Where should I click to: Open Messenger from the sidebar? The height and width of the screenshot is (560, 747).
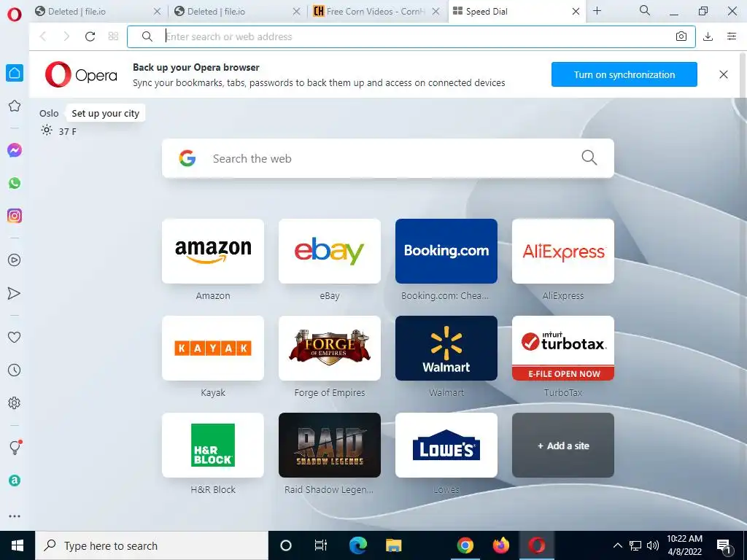coord(15,150)
